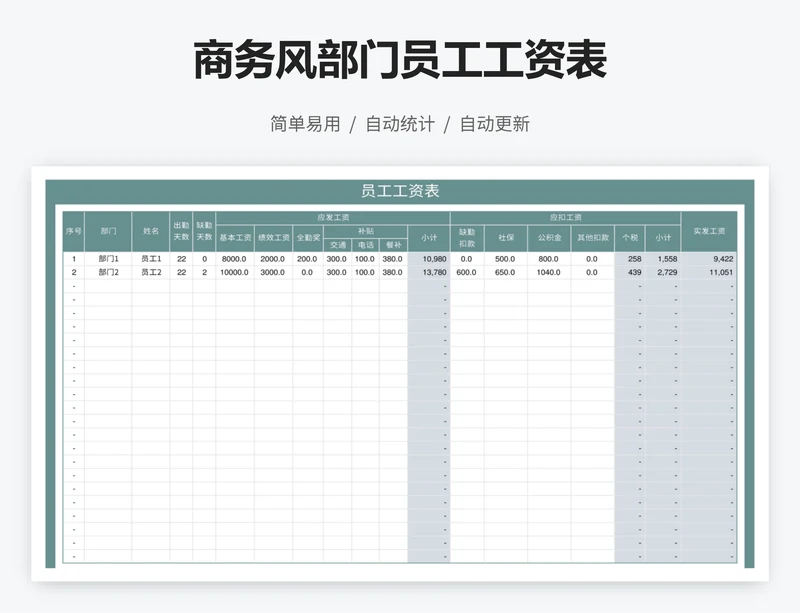
Task: Select performance pay cell '3000.0'
Action: pyautogui.click(x=273, y=273)
